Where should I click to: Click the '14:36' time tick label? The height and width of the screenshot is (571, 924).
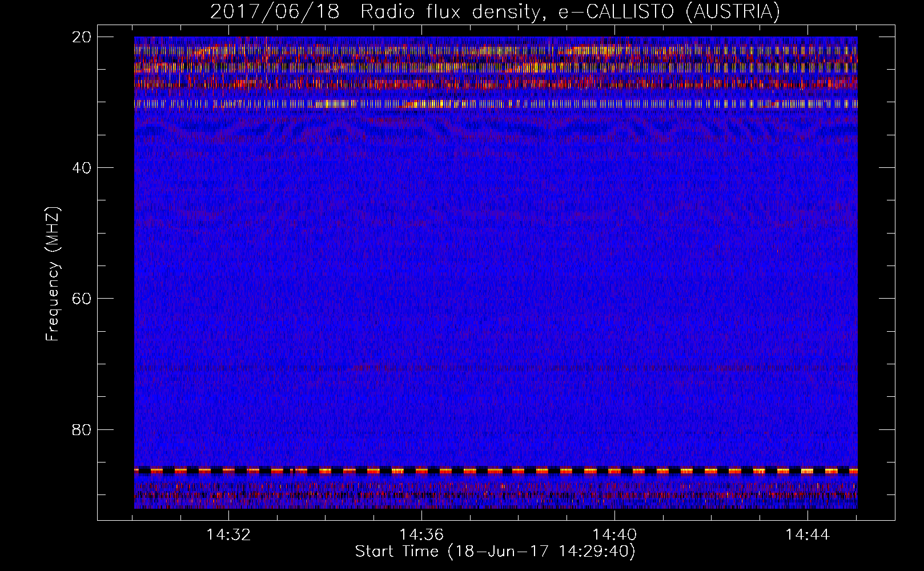421,535
